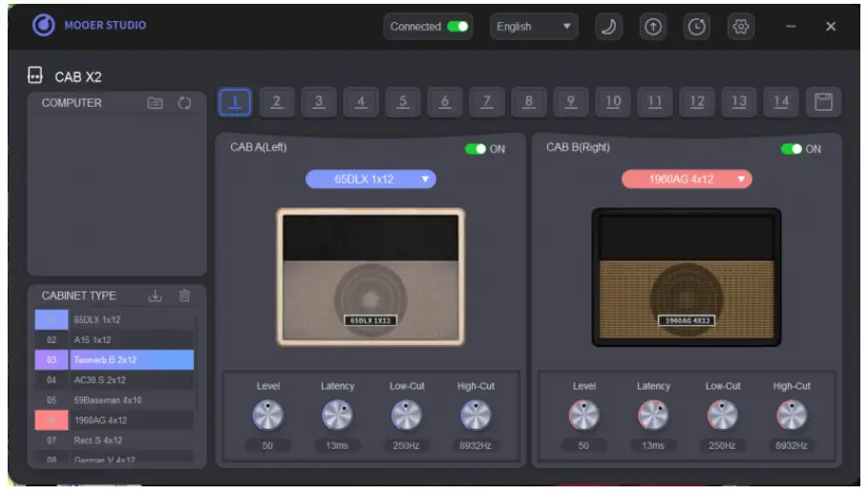This screenshot has height=494, width=868.
Task: Click the save preset disk icon
Action: pos(822,102)
